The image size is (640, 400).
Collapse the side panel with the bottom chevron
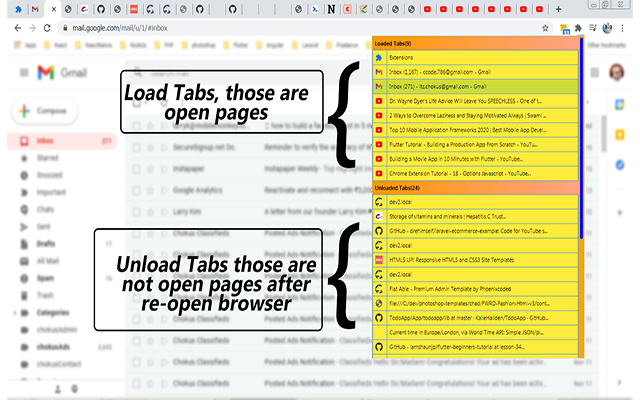pos(620,382)
